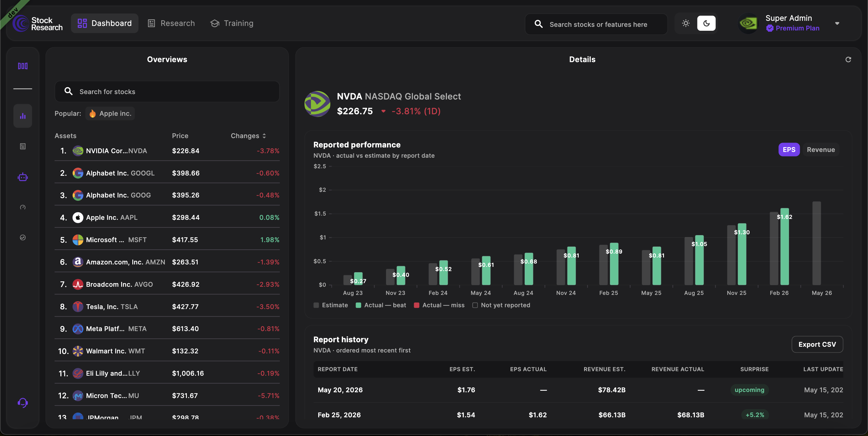
Task: Open the Tesla, Inc. TSLA row
Action: tap(167, 307)
